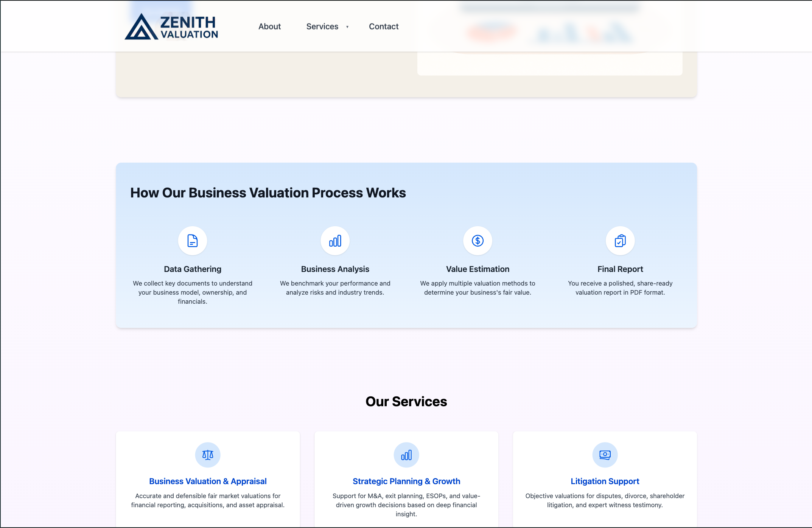Click text 'Support for M&A, exit planning, ESOPs'
This screenshot has height=528, width=812.
pos(390,496)
